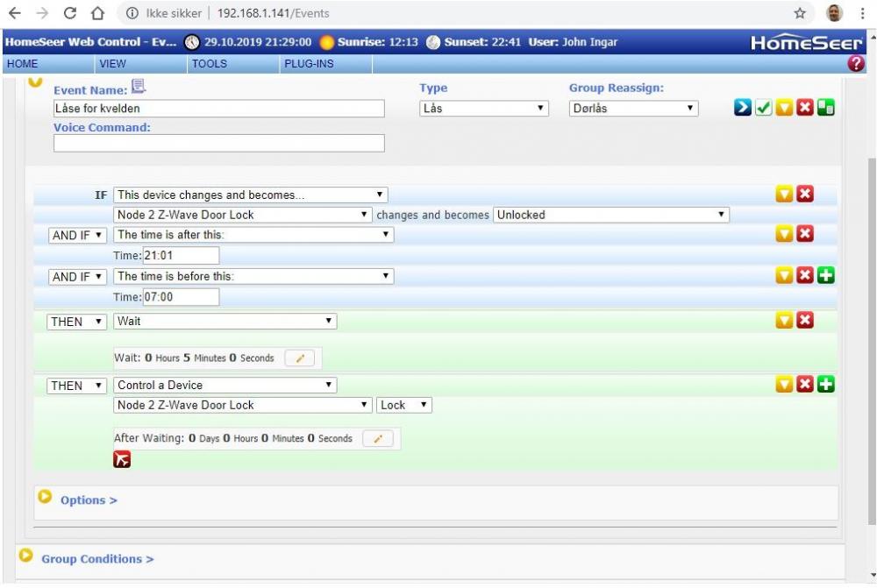This screenshot has height=588, width=877.
Task: Remove the Wait action with its red X
Action: pos(805,321)
